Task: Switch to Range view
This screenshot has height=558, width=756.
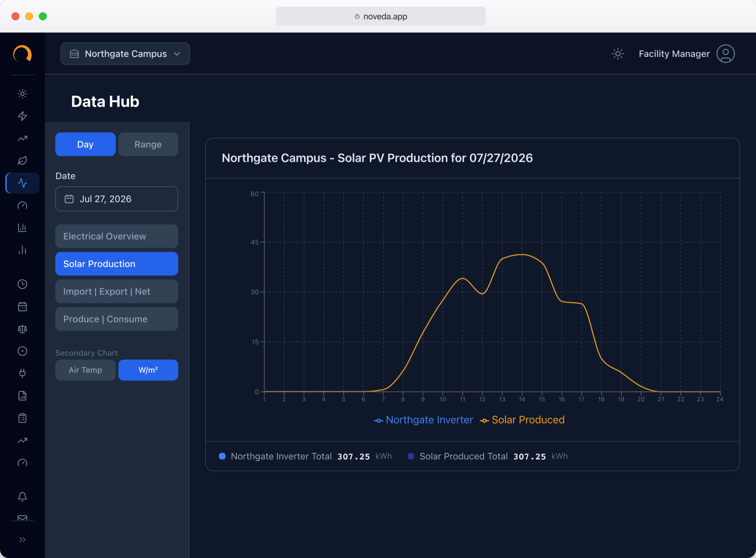Action: [148, 144]
